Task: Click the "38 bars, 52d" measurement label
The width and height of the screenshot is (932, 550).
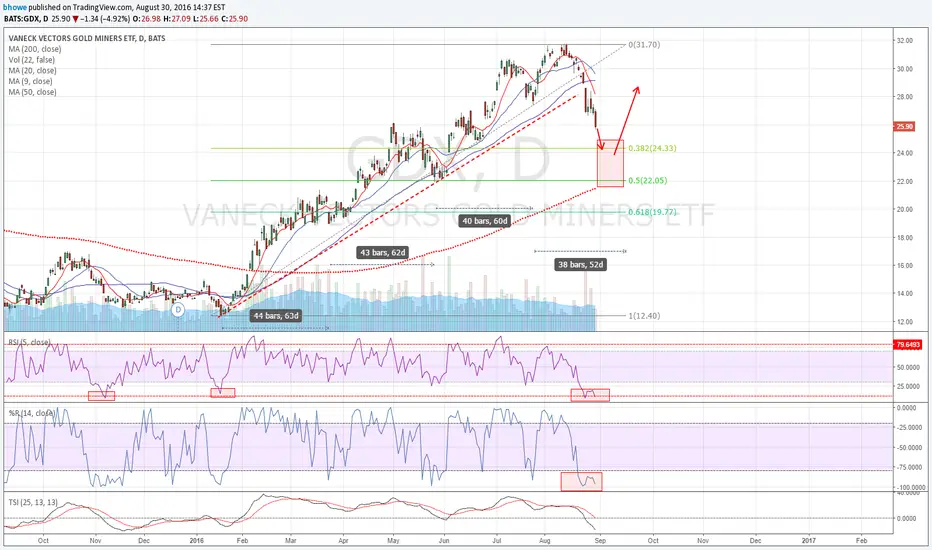Action: pos(580,265)
